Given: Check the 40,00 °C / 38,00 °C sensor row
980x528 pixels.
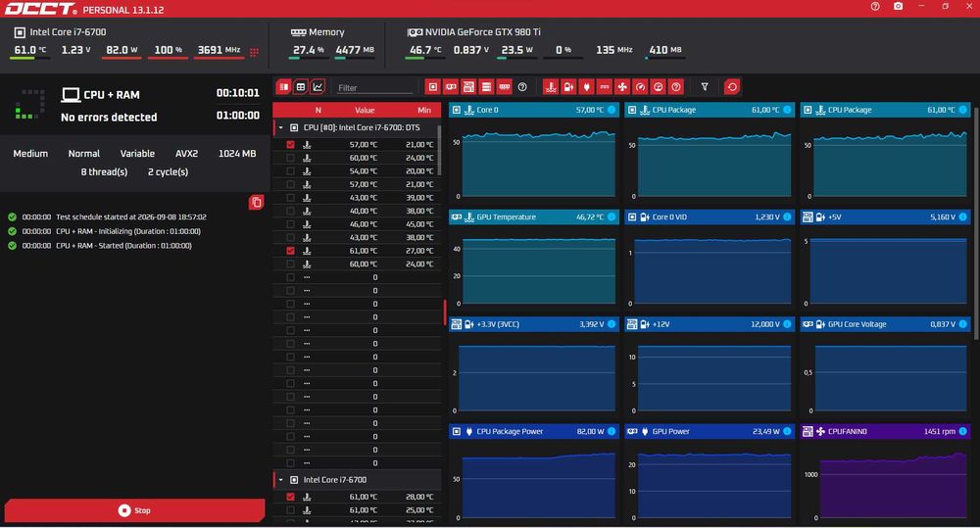Looking at the screenshot, I should (291, 211).
